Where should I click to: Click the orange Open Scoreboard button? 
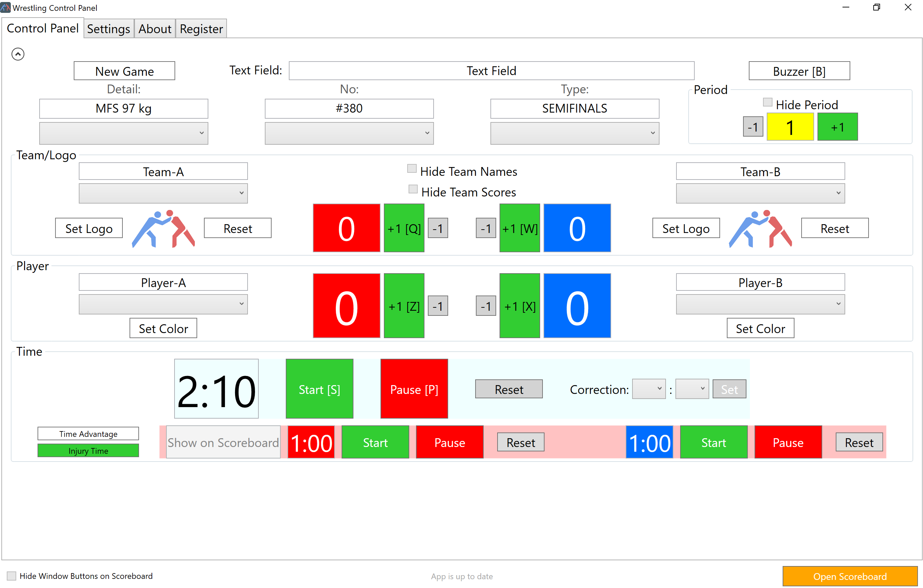click(x=849, y=576)
